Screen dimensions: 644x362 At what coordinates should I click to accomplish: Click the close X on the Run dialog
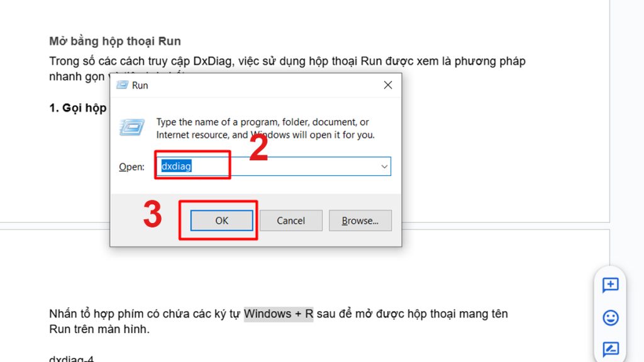(388, 85)
